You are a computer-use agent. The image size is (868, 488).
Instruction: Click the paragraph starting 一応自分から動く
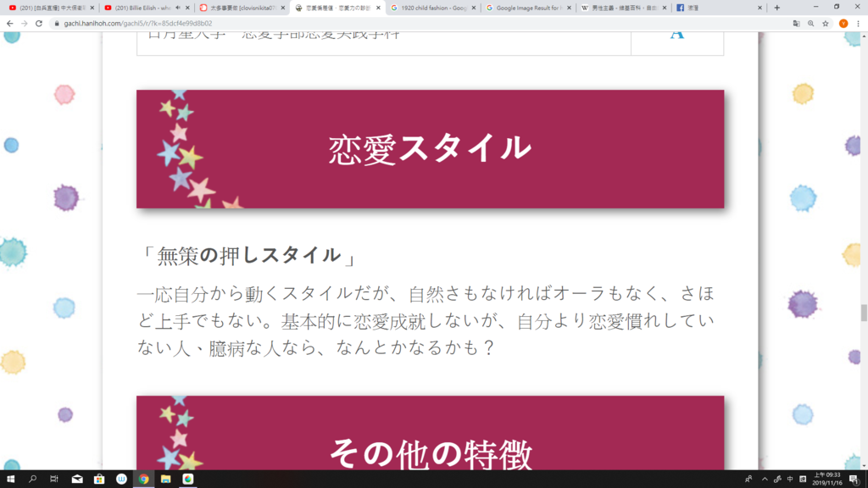426,320
